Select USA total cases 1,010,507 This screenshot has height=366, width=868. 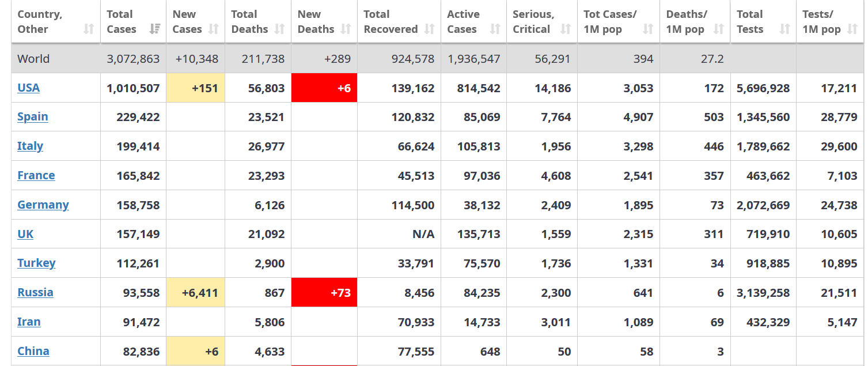point(133,88)
